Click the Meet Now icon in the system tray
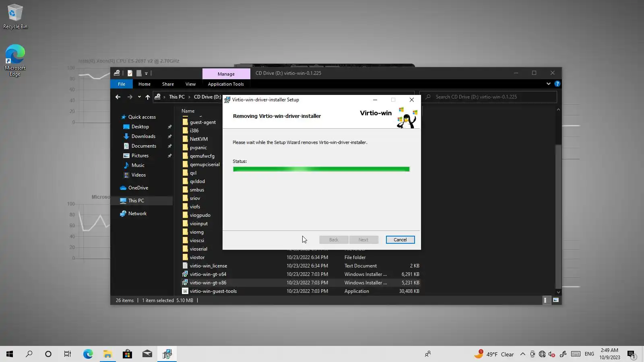This screenshot has height=362, width=644. point(533,354)
